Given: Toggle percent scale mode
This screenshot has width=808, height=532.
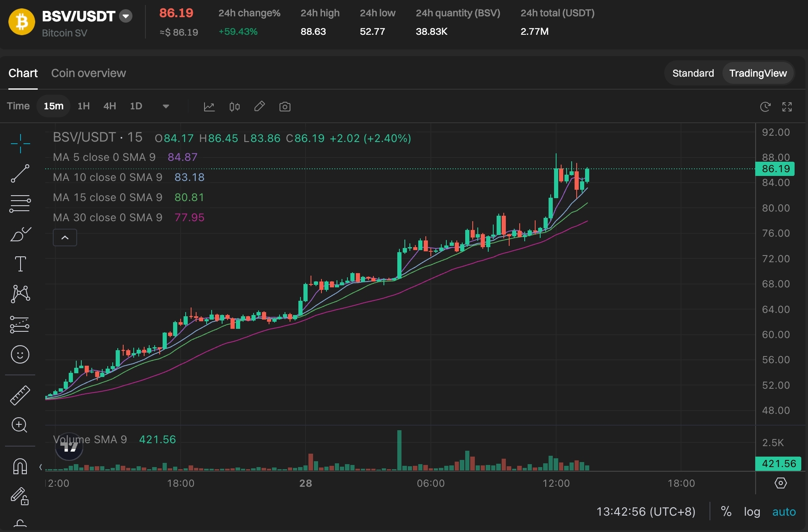Looking at the screenshot, I should pyautogui.click(x=726, y=511).
